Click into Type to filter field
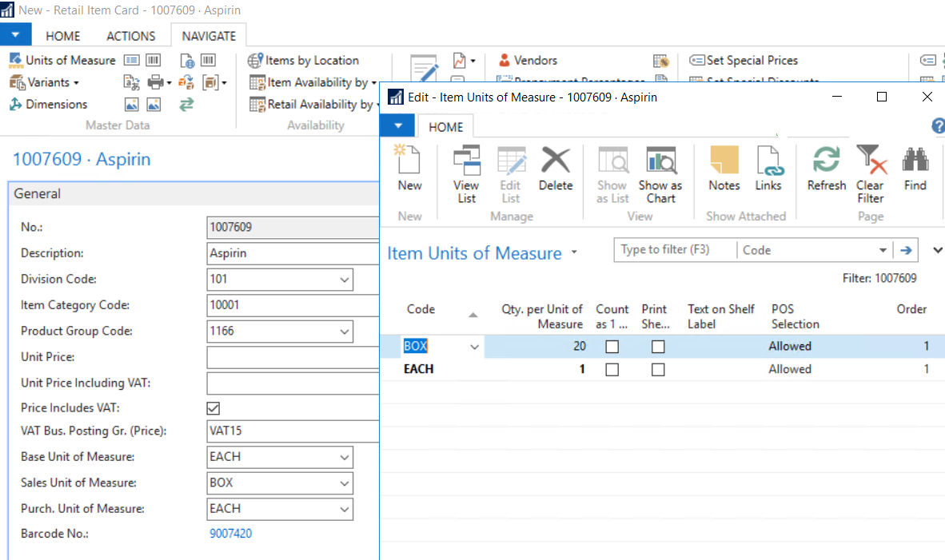The width and height of the screenshot is (945, 560). tap(675, 250)
